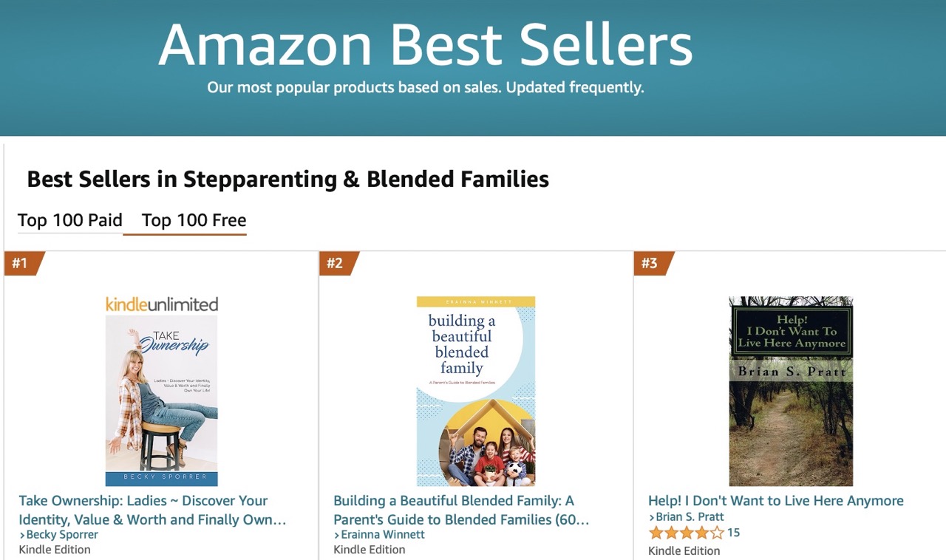The image size is (946, 560).
Task: Select the Top 100 Free tab
Action: click(194, 220)
